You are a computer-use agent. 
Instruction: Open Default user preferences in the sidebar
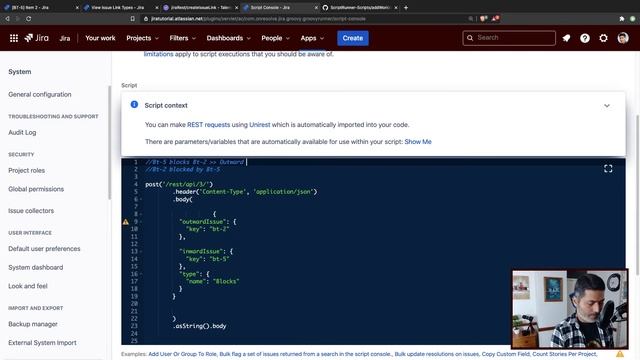[44, 249]
